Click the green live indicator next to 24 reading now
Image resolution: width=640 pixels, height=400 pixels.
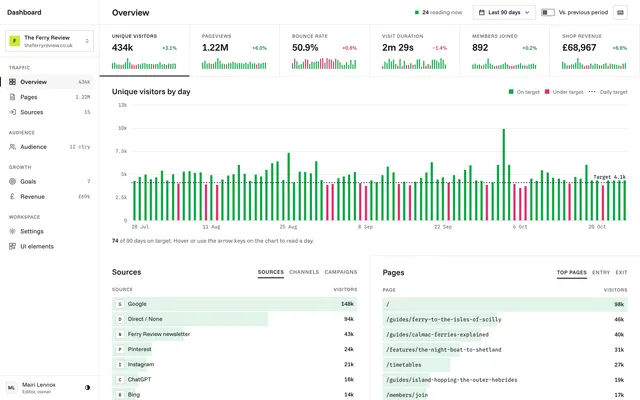coord(417,13)
